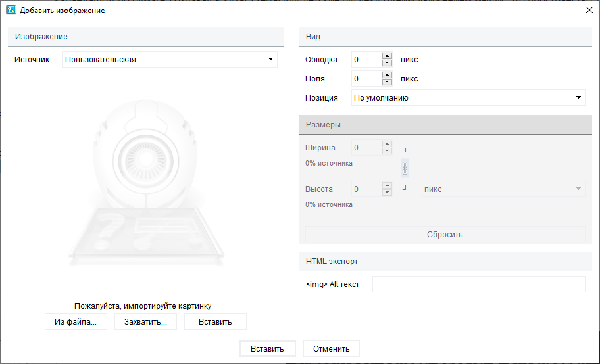Focus the Поля number field
The height and width of the screenshot is (364, 600).
tap(366, 79)
